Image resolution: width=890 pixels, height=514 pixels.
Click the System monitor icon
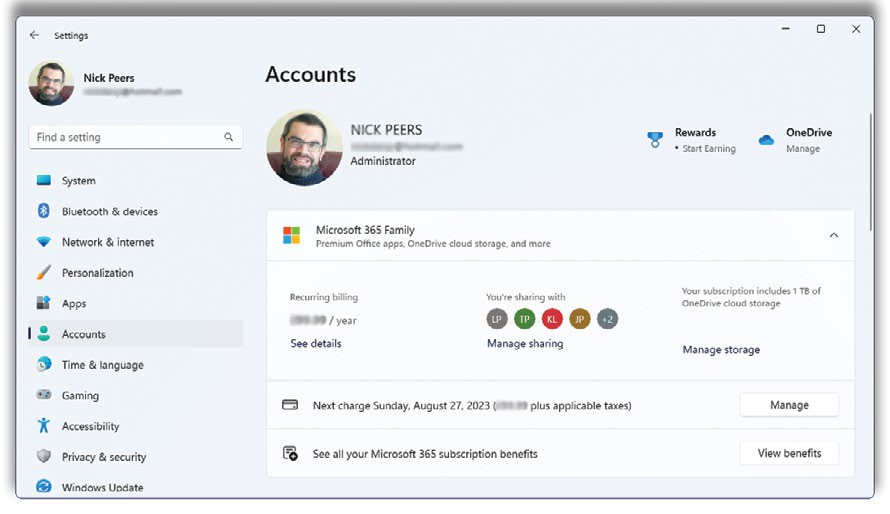tap(44, 180)
